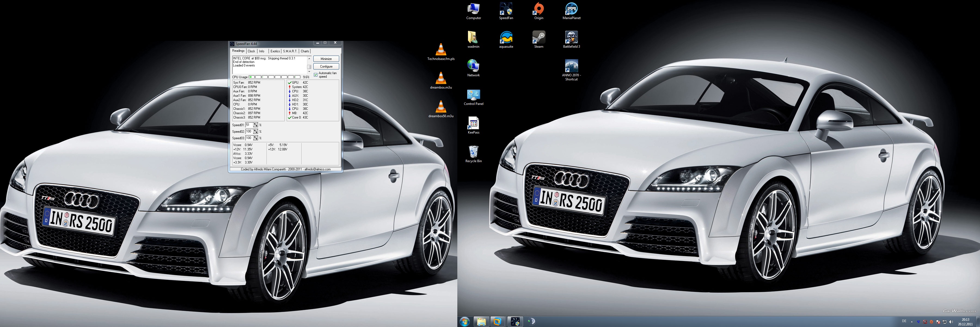
Task: Select the wadmin folder icon
Action: click(x=473, y=40)
